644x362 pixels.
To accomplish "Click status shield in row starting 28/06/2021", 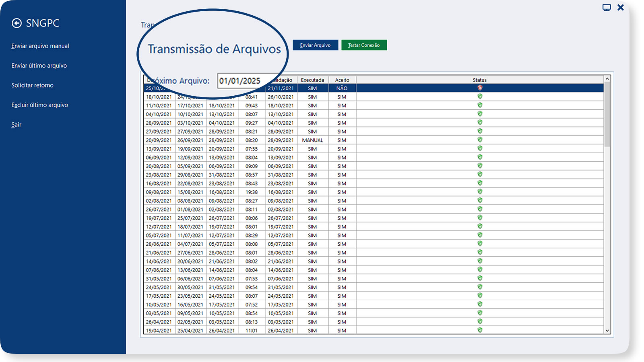I will pos(480,243).
